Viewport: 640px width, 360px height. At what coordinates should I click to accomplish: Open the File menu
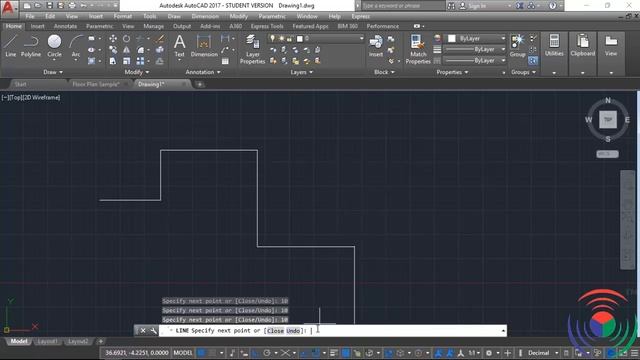tap(30, 16)
